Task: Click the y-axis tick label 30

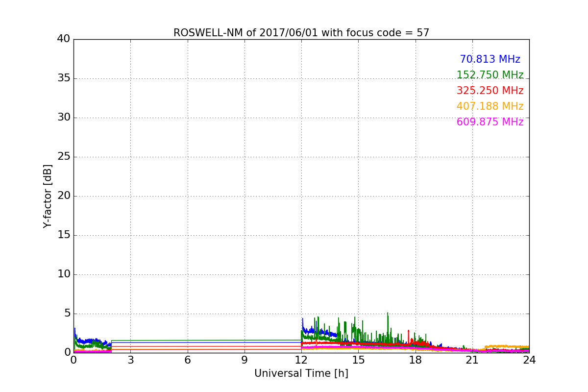Action: pyautogui.click(x=64, y=118)
